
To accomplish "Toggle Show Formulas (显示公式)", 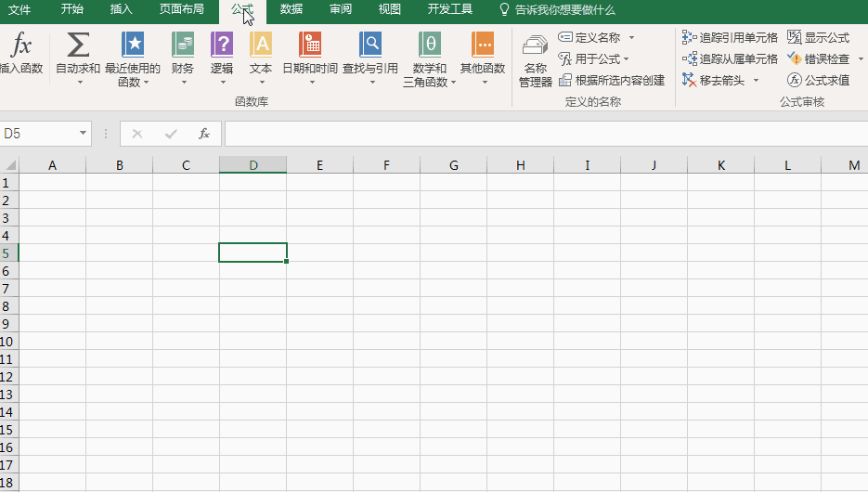I will (x=818, y=38).
